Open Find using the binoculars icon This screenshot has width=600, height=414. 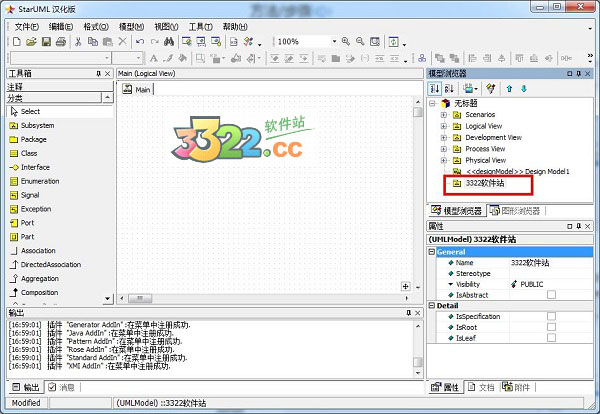tap(169, 41)
